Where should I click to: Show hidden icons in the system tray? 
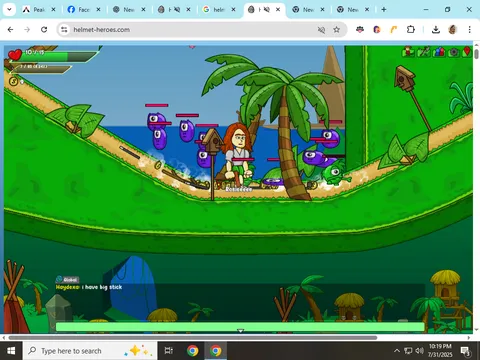[397, 351]
